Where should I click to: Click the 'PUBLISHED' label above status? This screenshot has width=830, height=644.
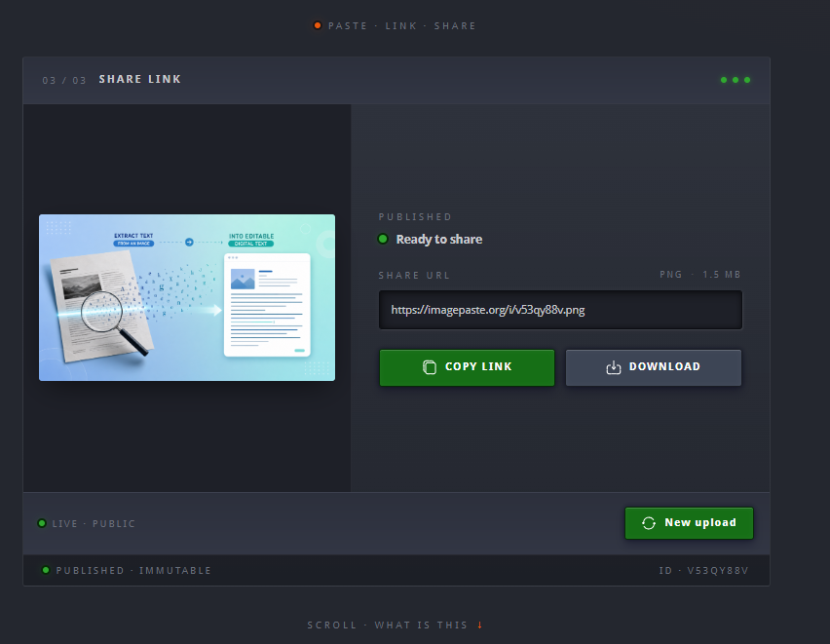click(415, 216)
